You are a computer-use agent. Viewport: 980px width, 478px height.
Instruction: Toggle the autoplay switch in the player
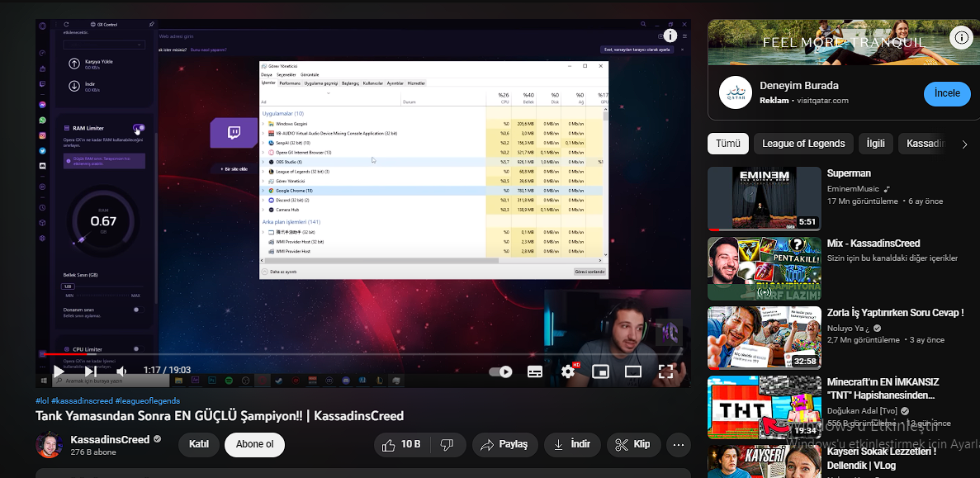click(500, 372)
